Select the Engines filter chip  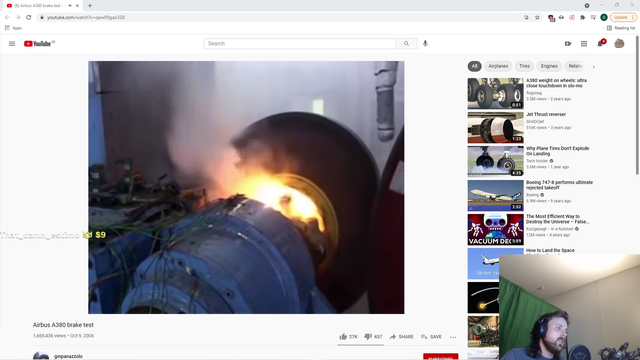coord(549,66)
